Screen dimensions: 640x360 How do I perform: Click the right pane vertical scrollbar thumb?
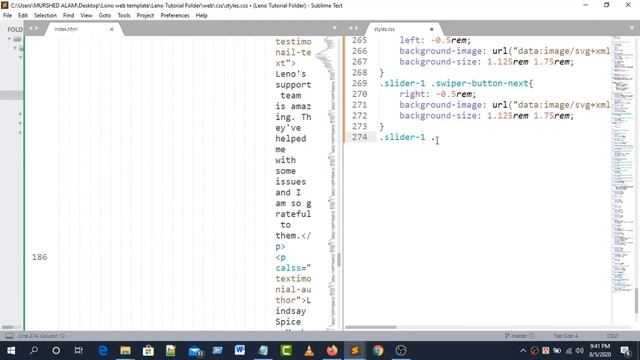pyautogui.click(x=636, y=301)
